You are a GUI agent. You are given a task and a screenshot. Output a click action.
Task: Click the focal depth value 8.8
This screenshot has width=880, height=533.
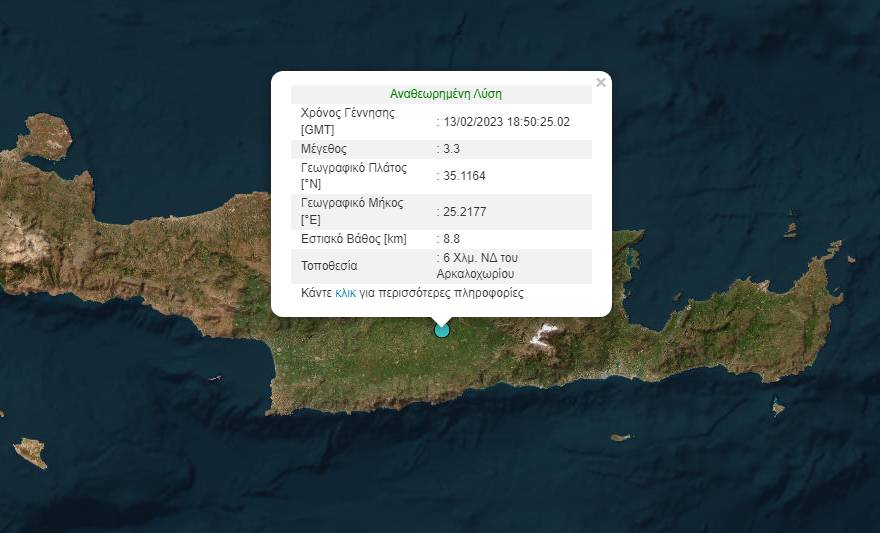pyautogui.click(x=452, y=239)
